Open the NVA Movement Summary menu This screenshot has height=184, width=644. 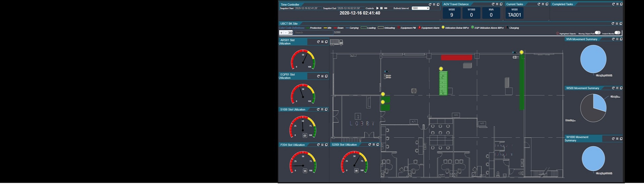click(617, 39)
